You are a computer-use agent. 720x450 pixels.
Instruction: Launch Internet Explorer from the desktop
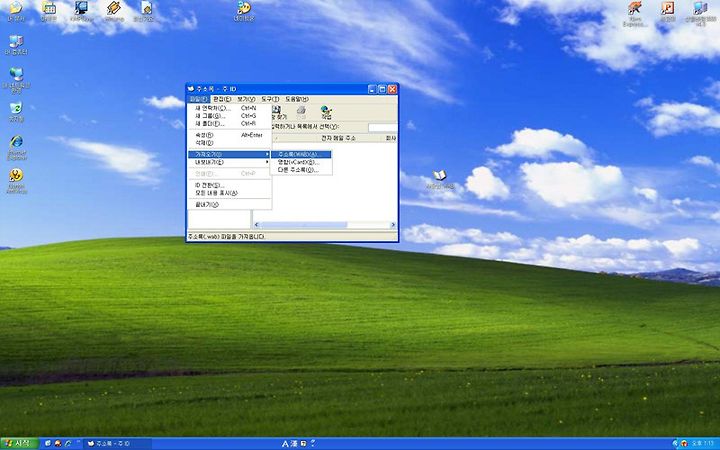[x=17, y=147]
